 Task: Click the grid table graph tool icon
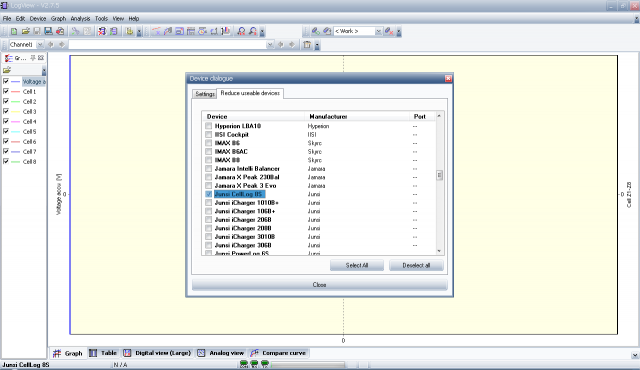point(191,31)
